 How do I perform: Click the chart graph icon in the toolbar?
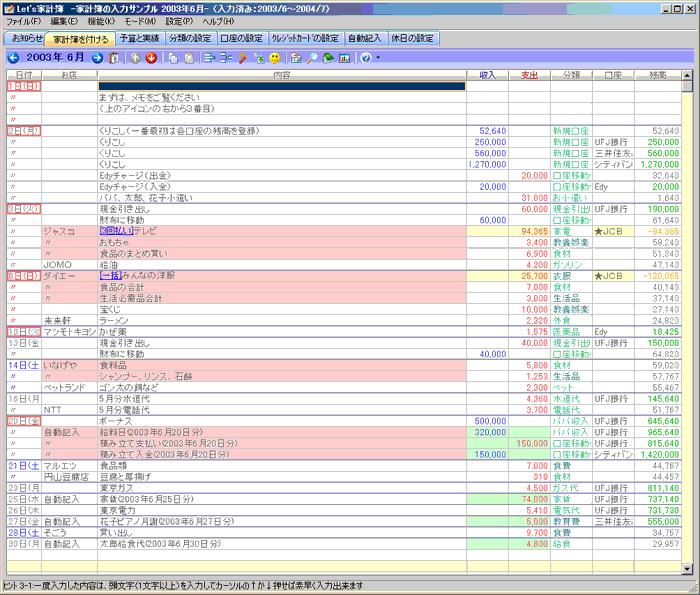tap(344, 58)
